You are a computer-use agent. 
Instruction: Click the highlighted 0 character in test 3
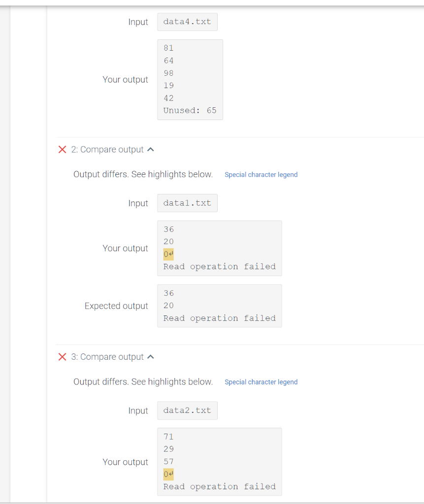pos(166,474)
